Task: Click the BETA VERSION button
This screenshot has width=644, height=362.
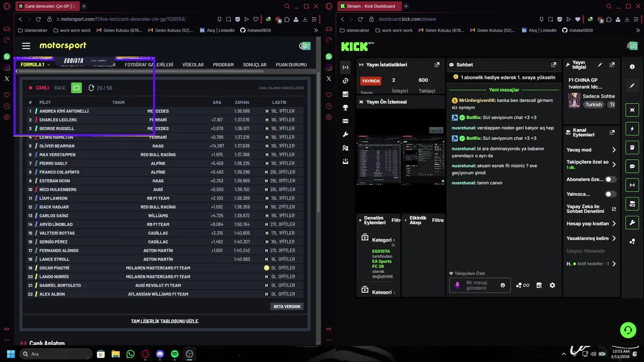Action: pyautogui.click(x=287, y=306)
